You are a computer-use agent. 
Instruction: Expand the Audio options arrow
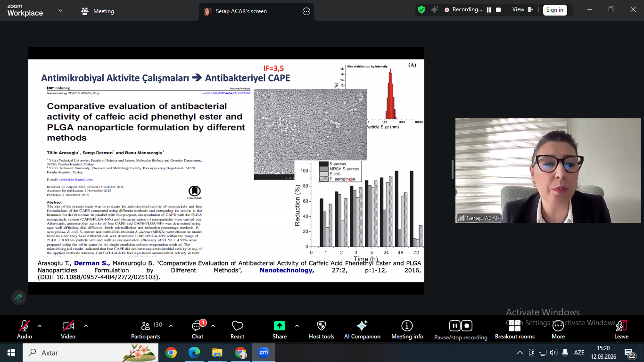[40, 326]
